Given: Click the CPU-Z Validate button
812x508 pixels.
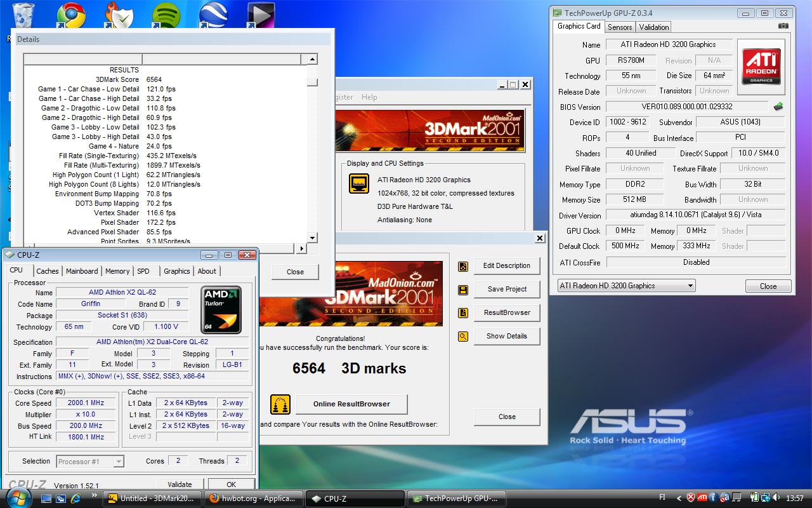Looking at the screenshot, I should (x=180, y=485).
